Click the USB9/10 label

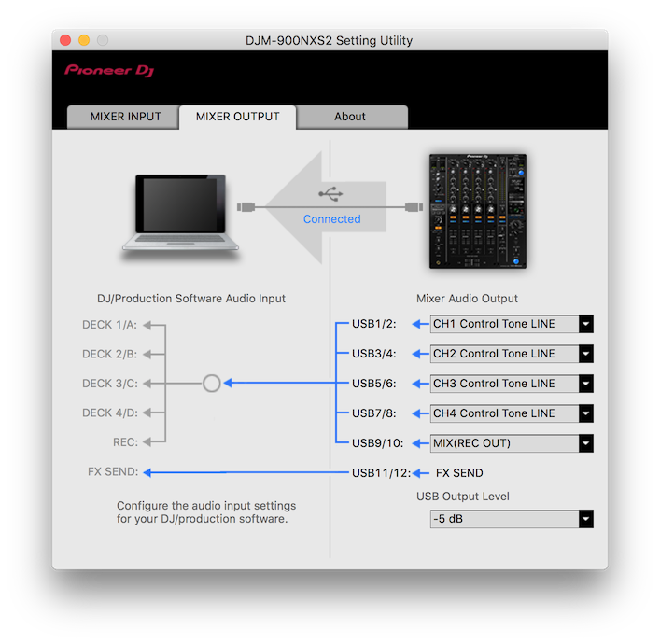pos(377,443)
